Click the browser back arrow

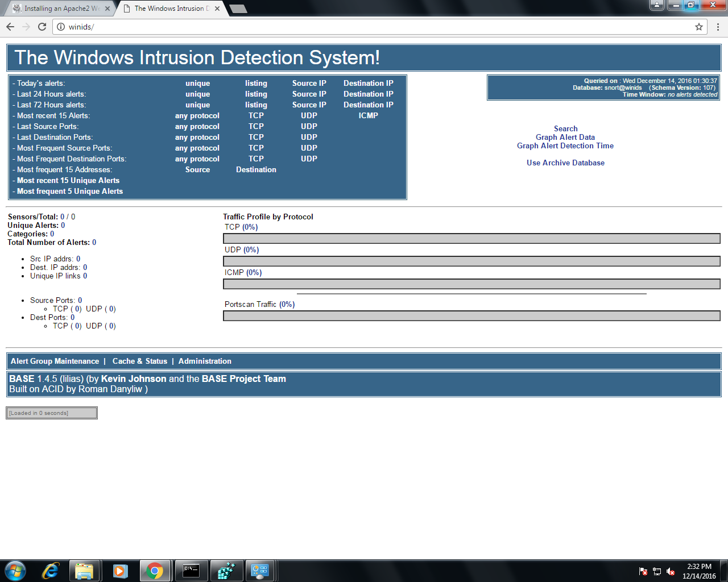[x=10, y=27]
